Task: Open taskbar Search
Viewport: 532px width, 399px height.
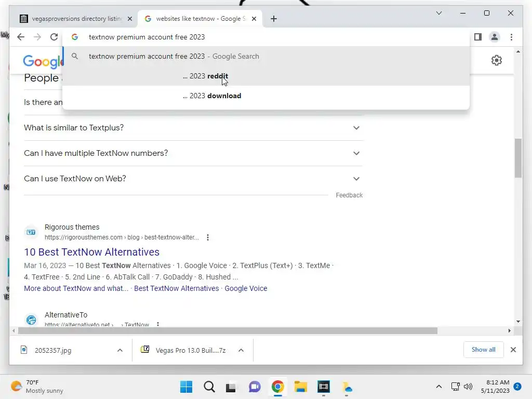Action: [209, 387]
